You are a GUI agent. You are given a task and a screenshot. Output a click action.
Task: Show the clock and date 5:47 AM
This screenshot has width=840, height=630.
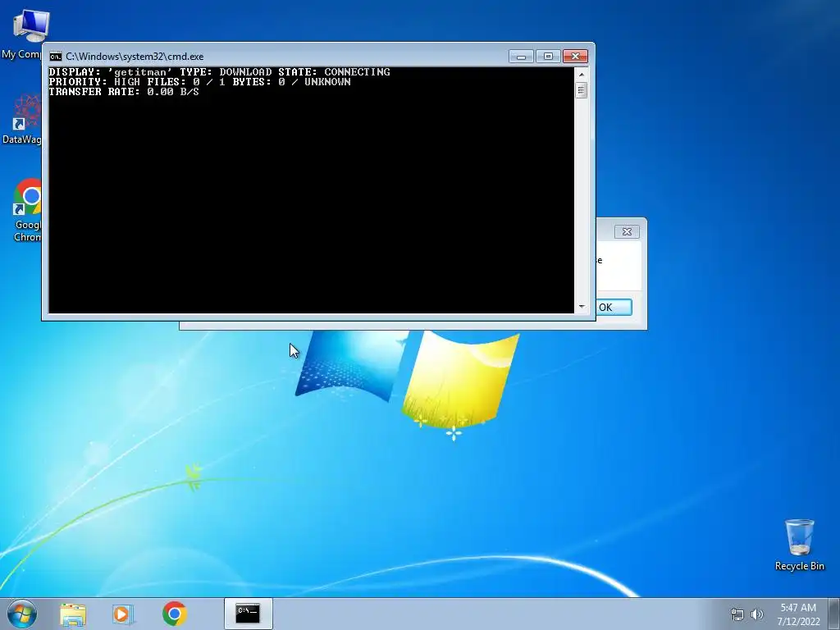798,614
